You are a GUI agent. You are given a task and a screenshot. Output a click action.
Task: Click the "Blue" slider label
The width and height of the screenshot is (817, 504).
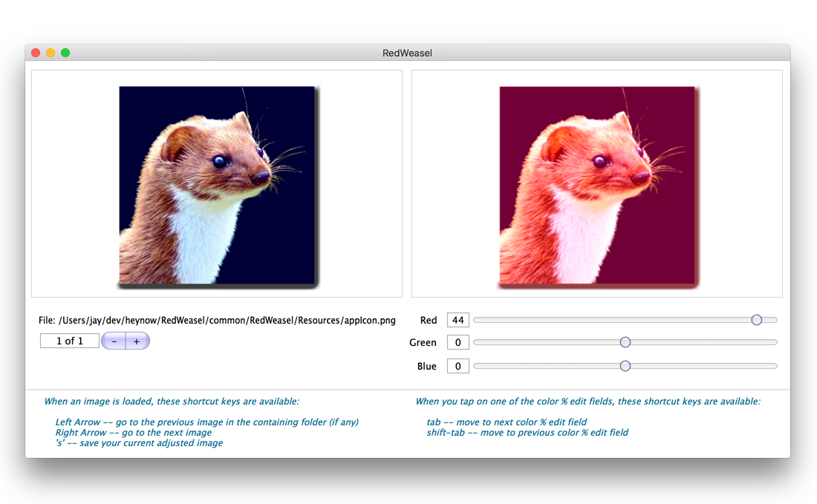click(x=427, y=366)
